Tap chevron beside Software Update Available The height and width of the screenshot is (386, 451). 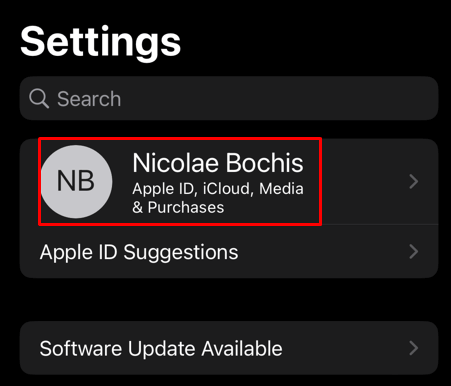(x=414, y=348)
